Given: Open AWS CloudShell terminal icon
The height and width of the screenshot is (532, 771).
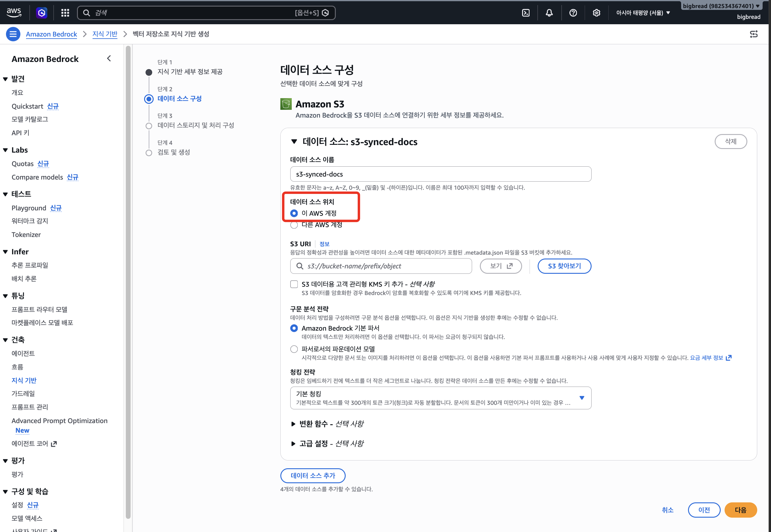Looking at the screenshot, I should coord(526,13).
